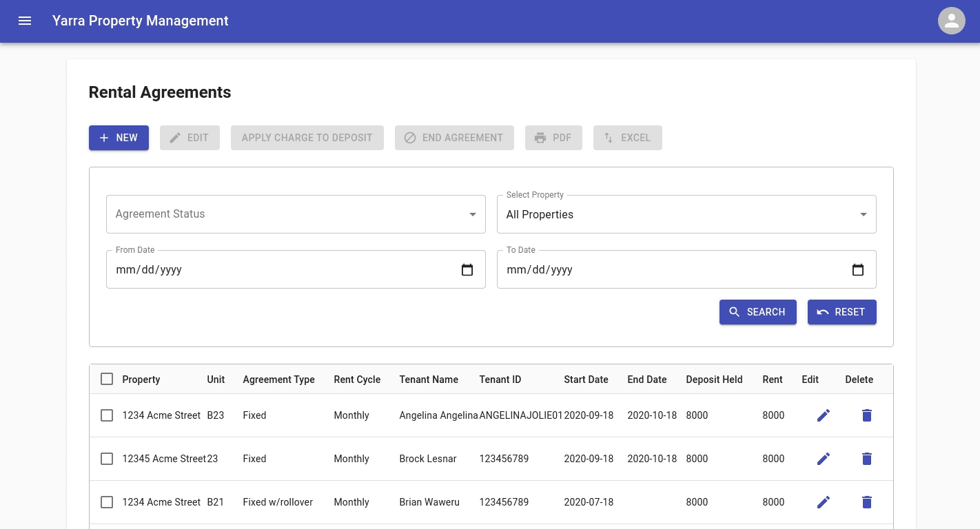The width and height of the screenshot is (980, 529).
Task: Click the Deposit Held column header
Action: click(714, 380)
